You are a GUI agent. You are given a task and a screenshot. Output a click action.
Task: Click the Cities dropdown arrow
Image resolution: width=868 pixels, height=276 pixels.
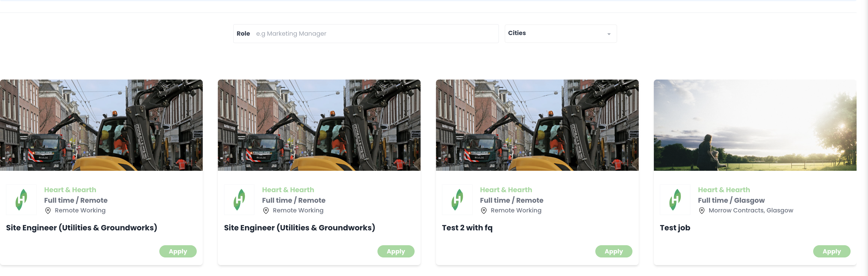609,34
